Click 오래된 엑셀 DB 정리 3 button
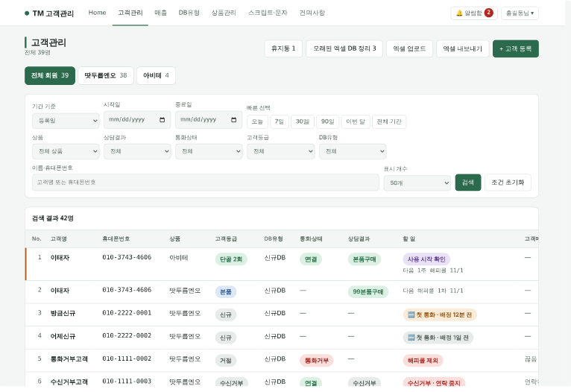Image resolution: width=571 pixels, height=392 pixels. pyautogui.click(x=344, y=48)
